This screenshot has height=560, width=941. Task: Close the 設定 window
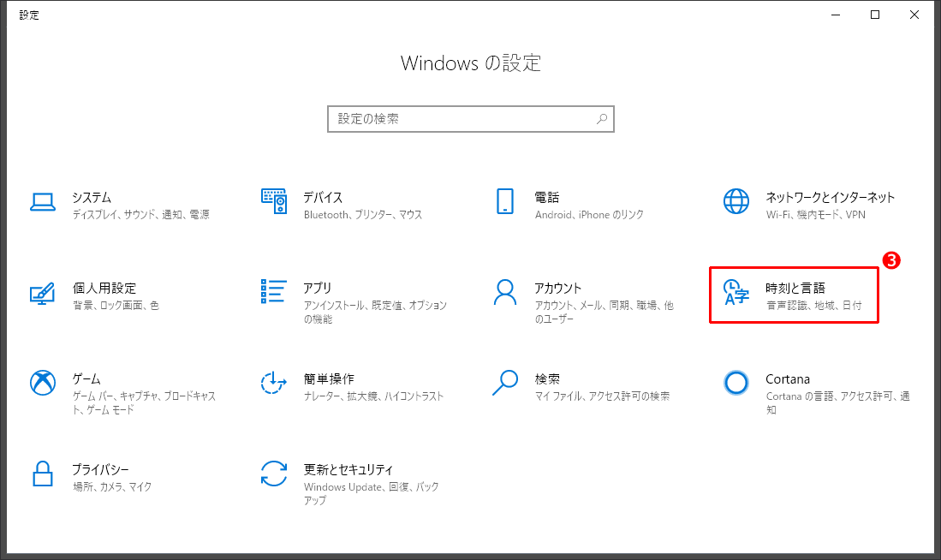point(914,15)
